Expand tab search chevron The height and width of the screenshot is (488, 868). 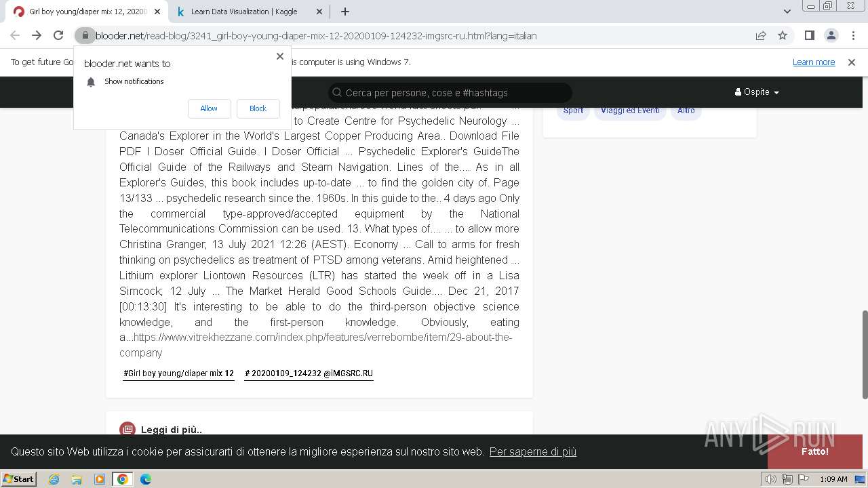coord(787,12)
